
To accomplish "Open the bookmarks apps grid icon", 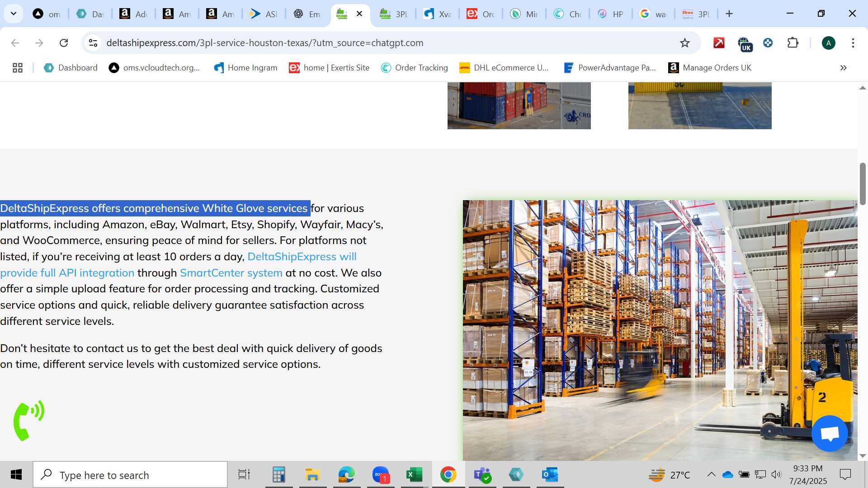I will 18,68.
